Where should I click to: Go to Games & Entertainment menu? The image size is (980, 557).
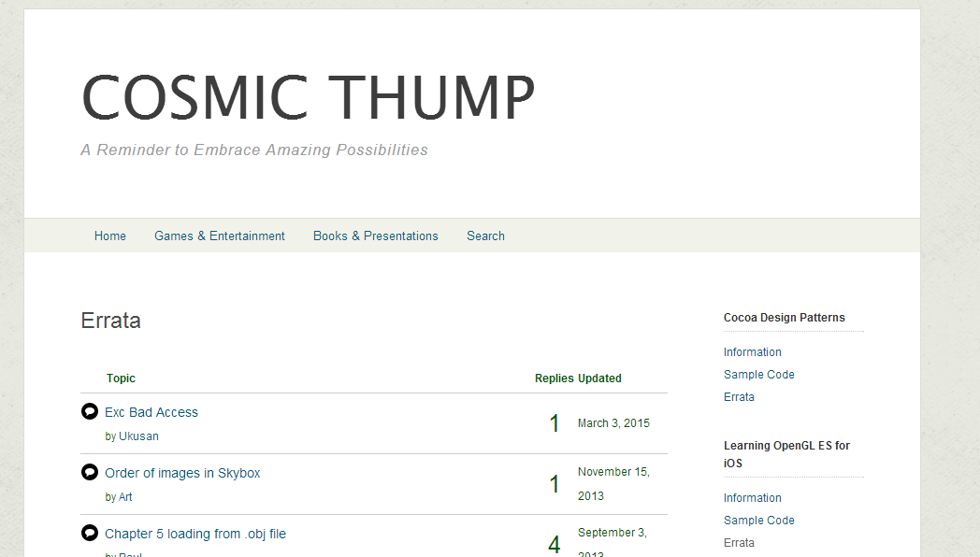point(220,236)
